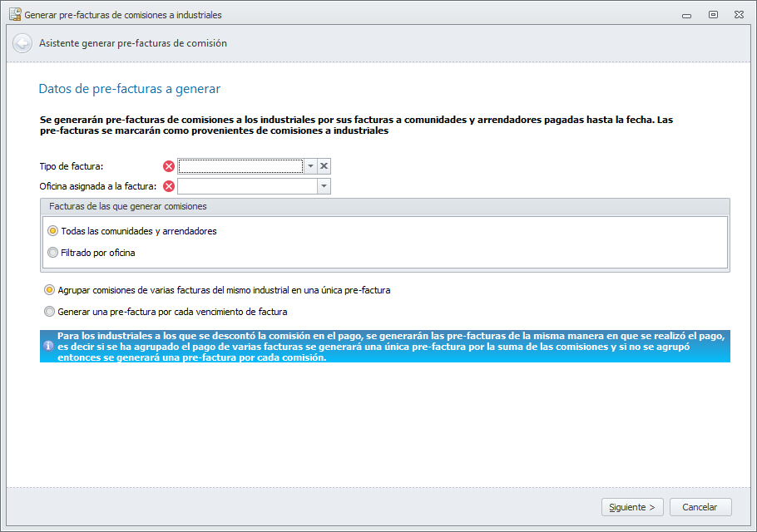The width and height of the screenshot is (757, 532).
Task: Maximize the window
Action: point(713,15)
